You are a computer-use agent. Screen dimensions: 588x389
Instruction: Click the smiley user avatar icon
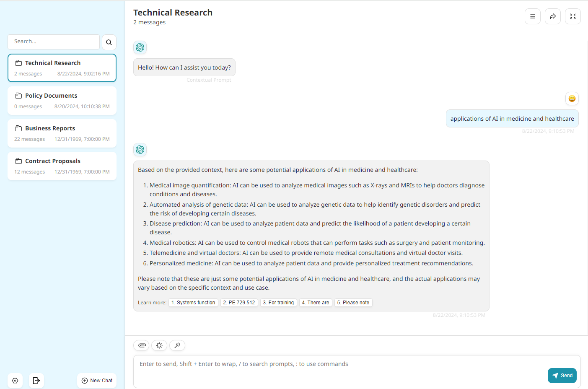[x=572, y=99]
